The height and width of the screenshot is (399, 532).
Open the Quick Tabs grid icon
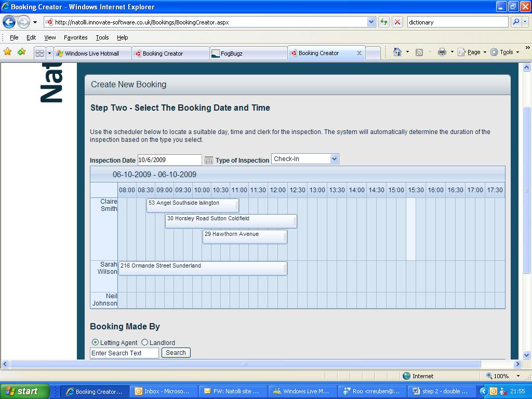39,53
